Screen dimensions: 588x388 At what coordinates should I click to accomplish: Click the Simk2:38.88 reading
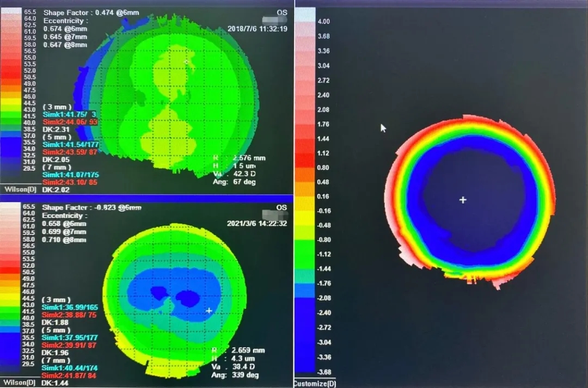tap(69, 315)
